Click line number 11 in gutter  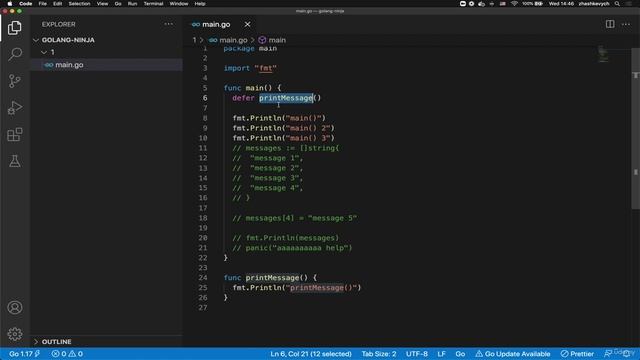[x=203, y=148]
